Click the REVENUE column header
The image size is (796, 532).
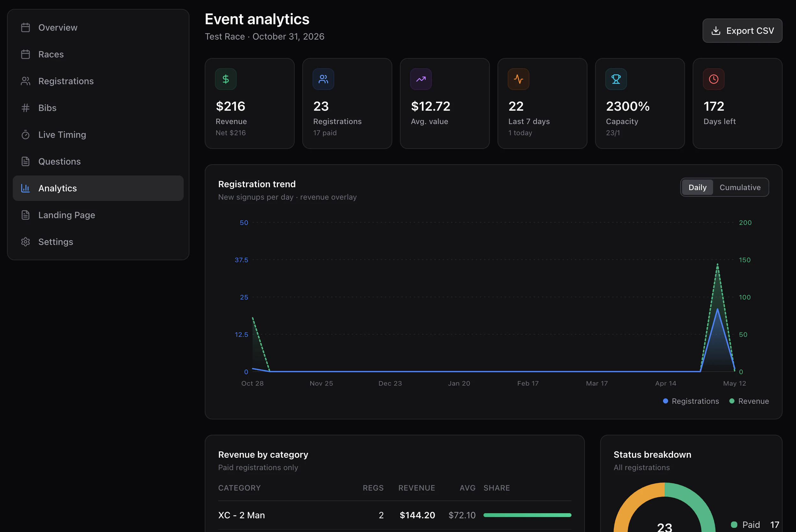[416, 488]
